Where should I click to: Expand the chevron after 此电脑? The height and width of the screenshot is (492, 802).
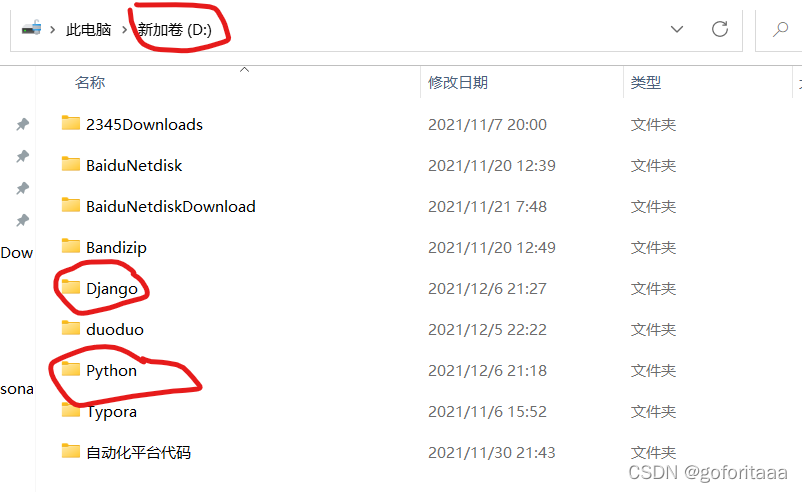coord(124,30)
